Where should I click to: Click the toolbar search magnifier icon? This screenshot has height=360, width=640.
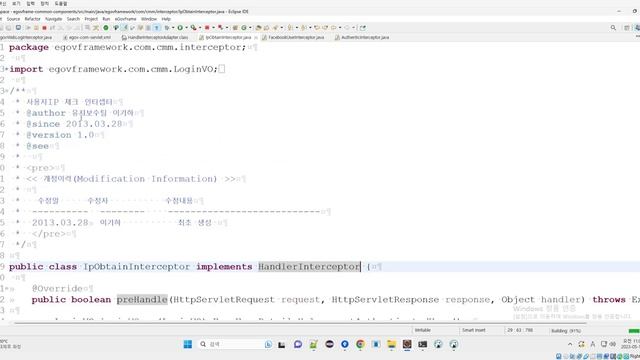coord(613,28)
